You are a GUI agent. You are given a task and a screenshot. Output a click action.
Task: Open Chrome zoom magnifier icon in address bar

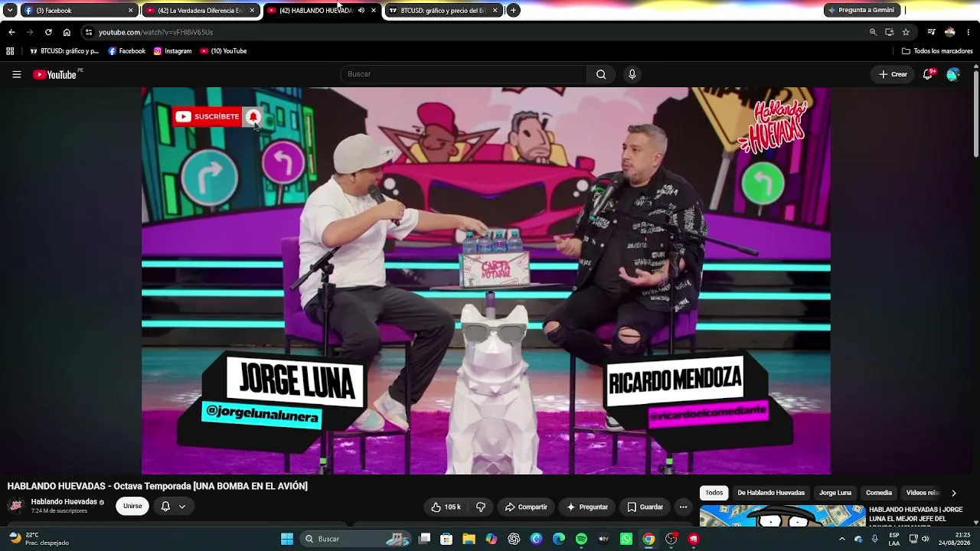[x=873, y=32]
